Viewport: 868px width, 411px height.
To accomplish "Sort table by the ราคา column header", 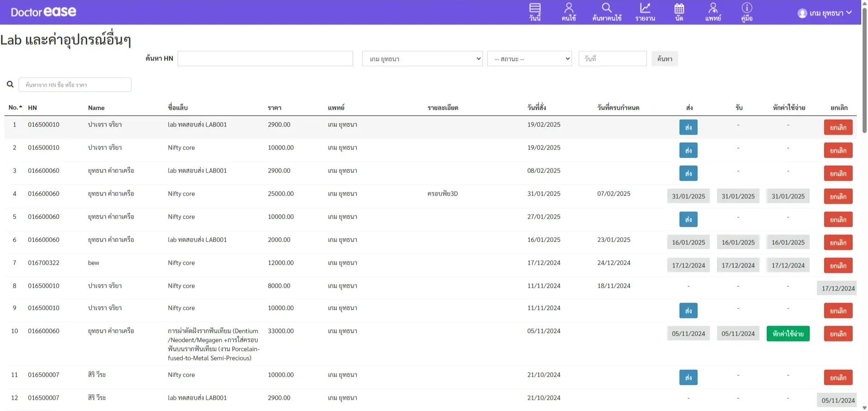I will pos(274,108).
